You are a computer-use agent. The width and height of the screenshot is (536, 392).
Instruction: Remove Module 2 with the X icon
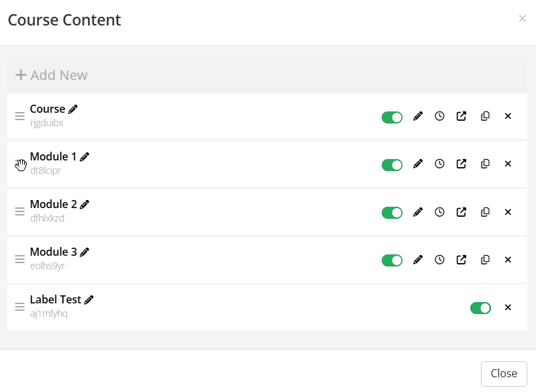(x=508, y=212)
